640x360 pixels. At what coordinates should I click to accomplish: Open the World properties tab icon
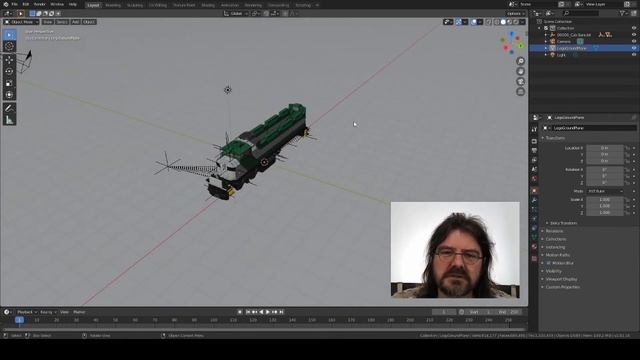(x=534, y=179)
